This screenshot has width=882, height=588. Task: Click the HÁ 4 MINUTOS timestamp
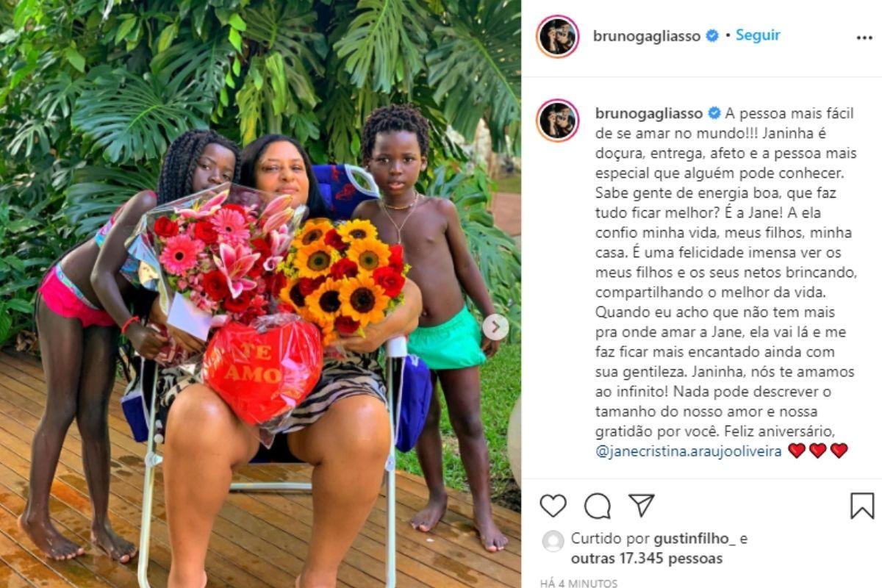[579, 583]
